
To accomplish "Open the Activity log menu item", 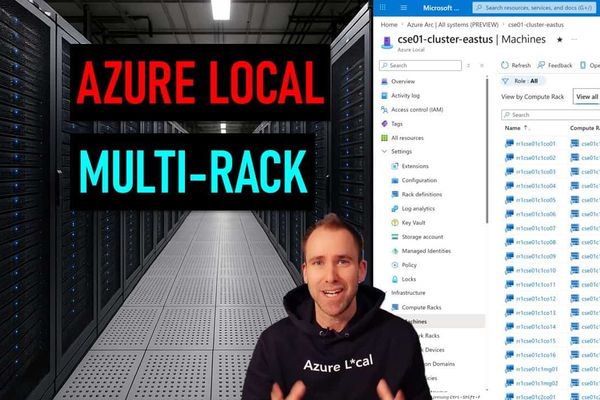I will [405, 96].
